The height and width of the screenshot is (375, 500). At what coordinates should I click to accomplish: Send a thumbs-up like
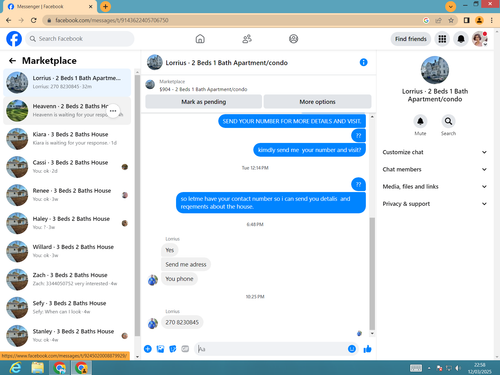[367, 349]
